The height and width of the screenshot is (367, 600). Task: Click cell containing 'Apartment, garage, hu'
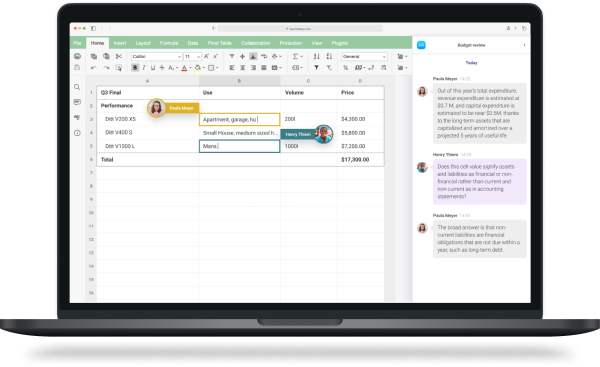(240, 119)
